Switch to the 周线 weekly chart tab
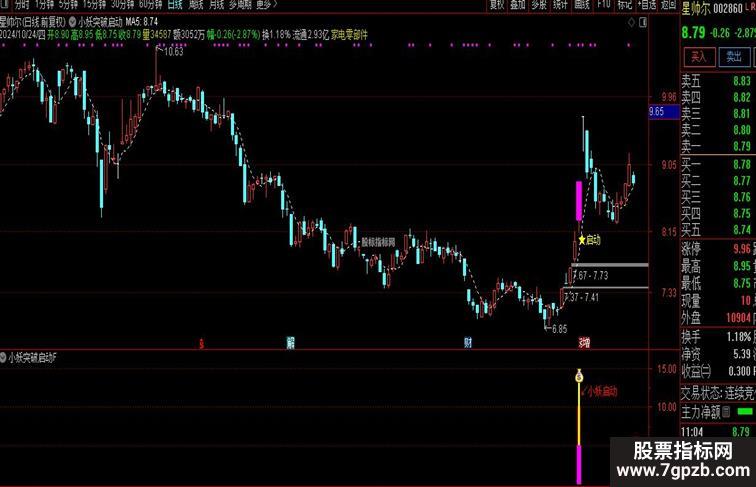The image size is (756, 487). (196, 5)
